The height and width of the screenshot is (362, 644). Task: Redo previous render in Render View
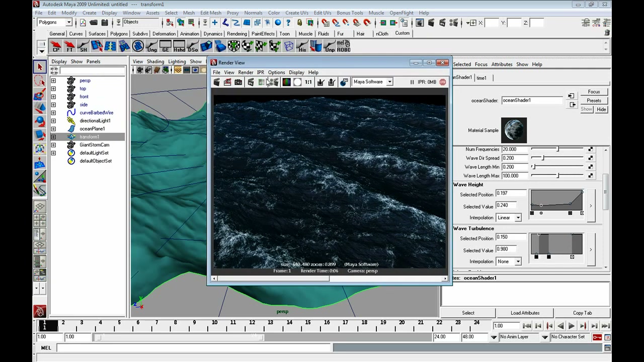[x=216, y=82]
